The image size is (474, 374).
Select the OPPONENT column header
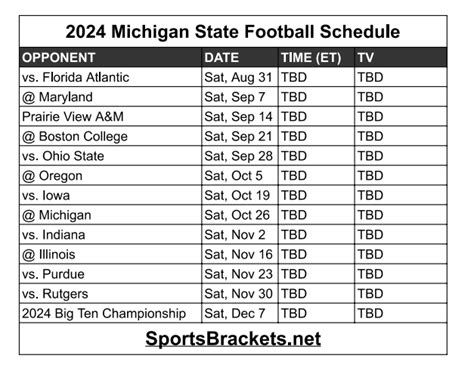111,57
